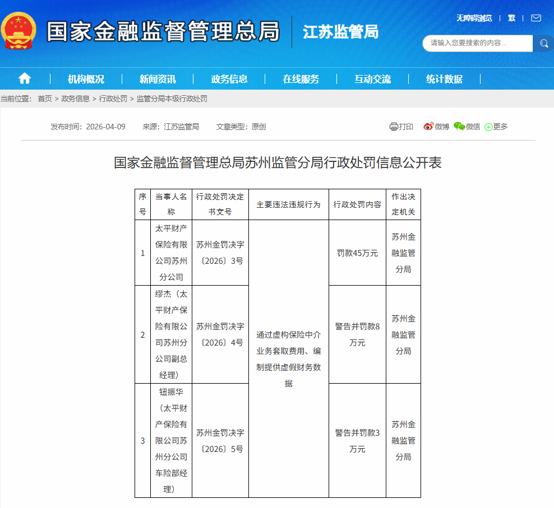Image resolution: width=554 pixels, height=508 pixels.
Task: Focus the site search input field
Action: 477,43
